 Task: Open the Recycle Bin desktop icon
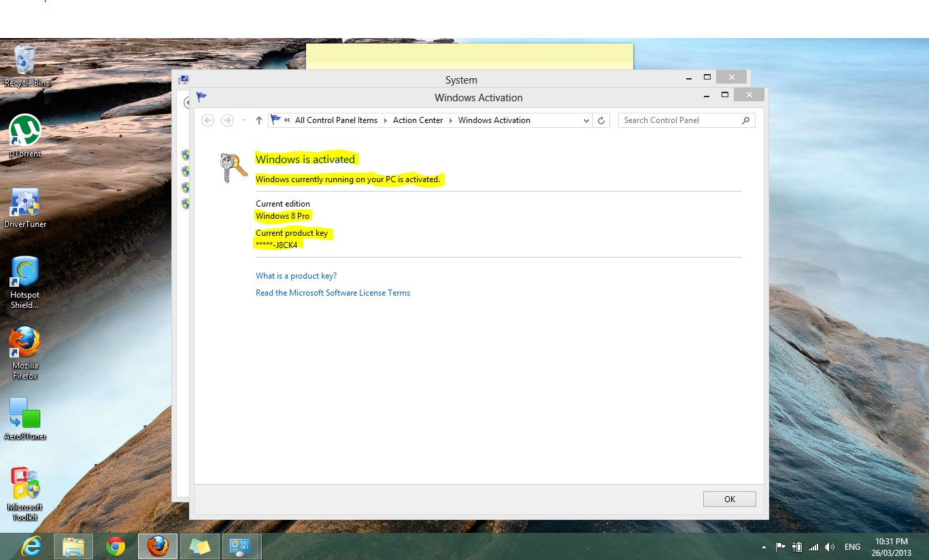point(25,65)
